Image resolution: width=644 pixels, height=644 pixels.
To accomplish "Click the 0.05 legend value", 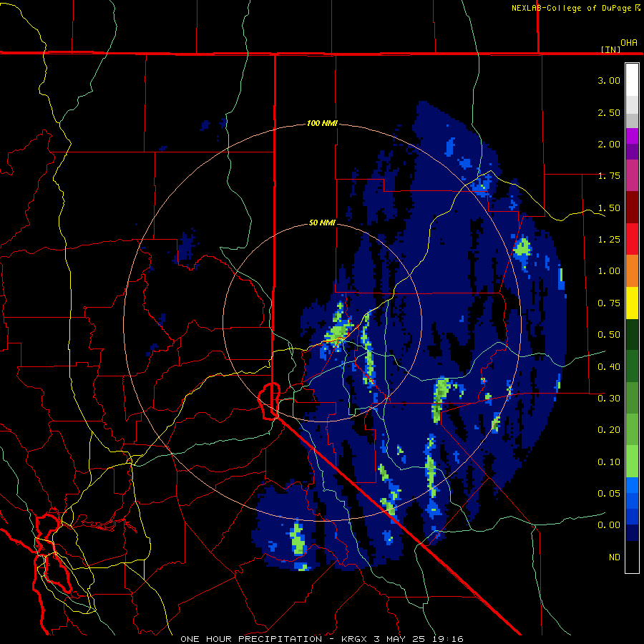I will point(609,493).
